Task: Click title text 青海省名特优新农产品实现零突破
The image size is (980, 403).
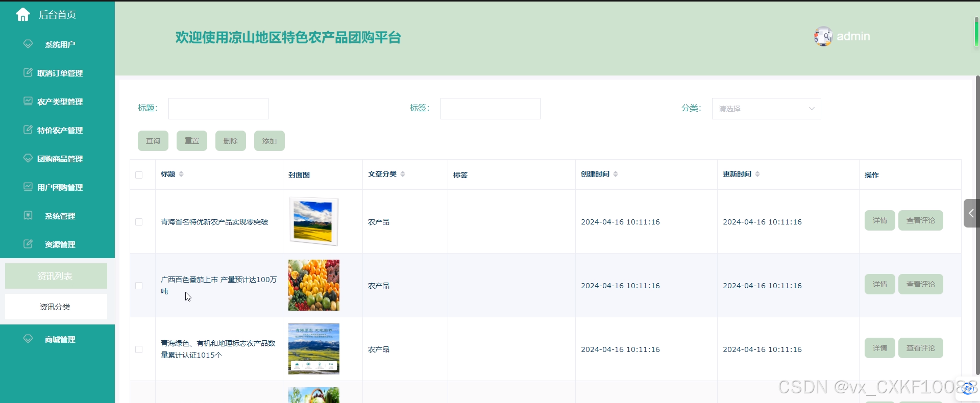Action: [x=214, y=222]
